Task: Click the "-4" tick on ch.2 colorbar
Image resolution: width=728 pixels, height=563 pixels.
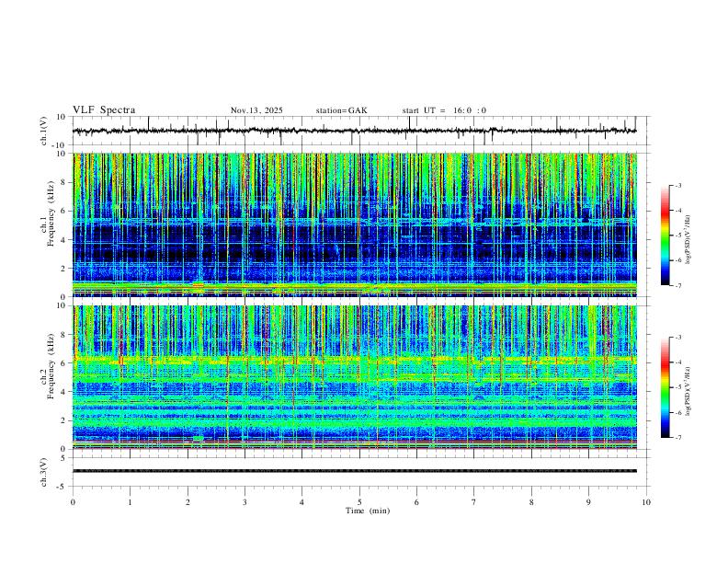Action: [678, 362]
